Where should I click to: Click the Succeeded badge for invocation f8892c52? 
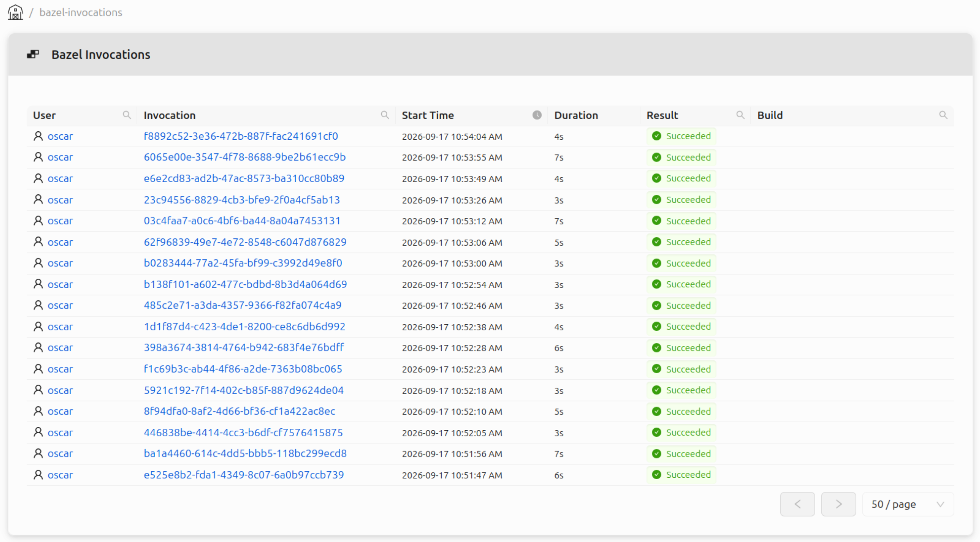681,136
